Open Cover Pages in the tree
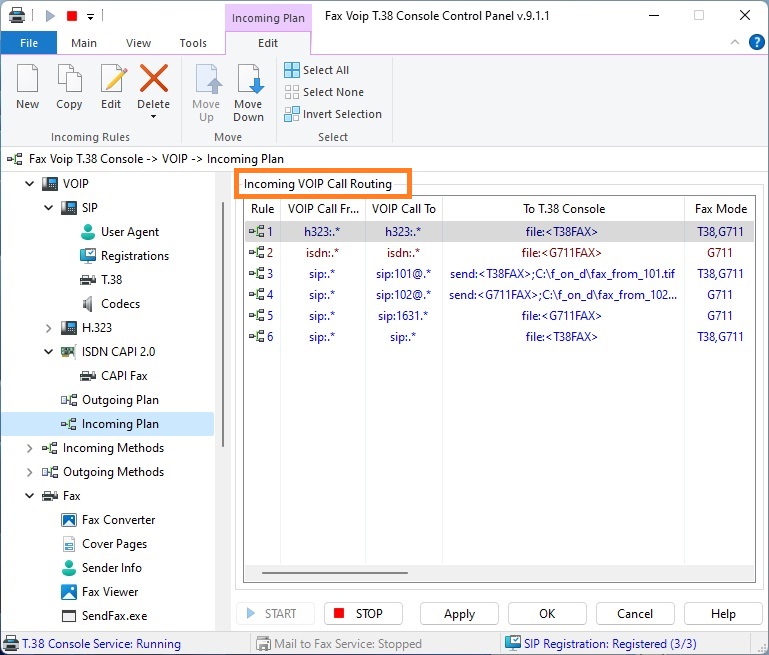769x655 pixels. [104, 544]
